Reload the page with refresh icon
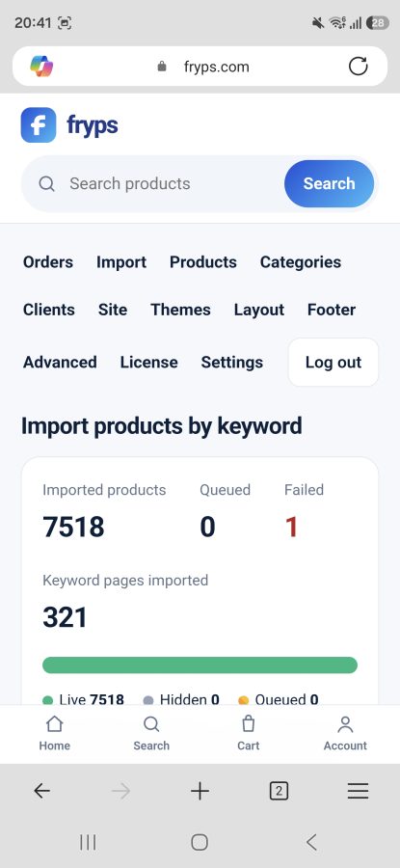This screenshot has width=400, height=868. tap(358, 67)
